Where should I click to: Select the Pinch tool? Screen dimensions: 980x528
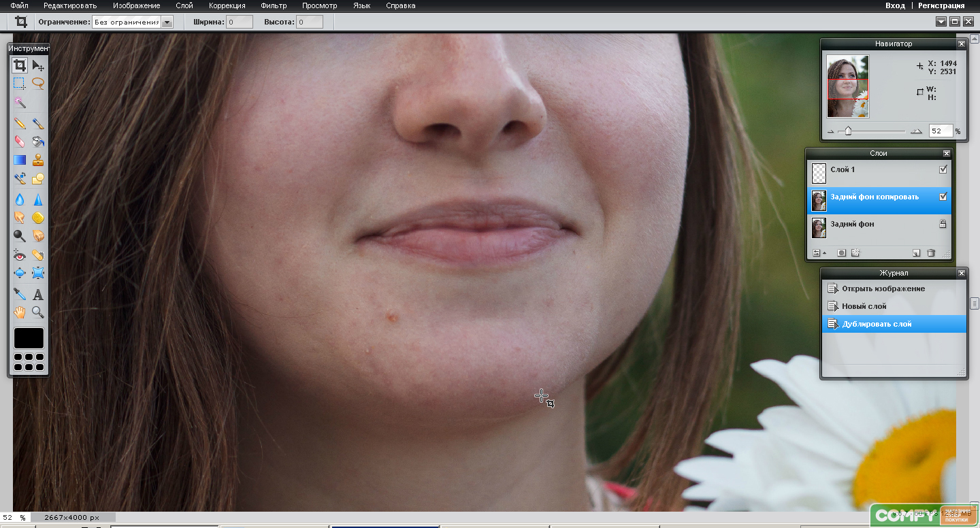(x=38, y=274)
